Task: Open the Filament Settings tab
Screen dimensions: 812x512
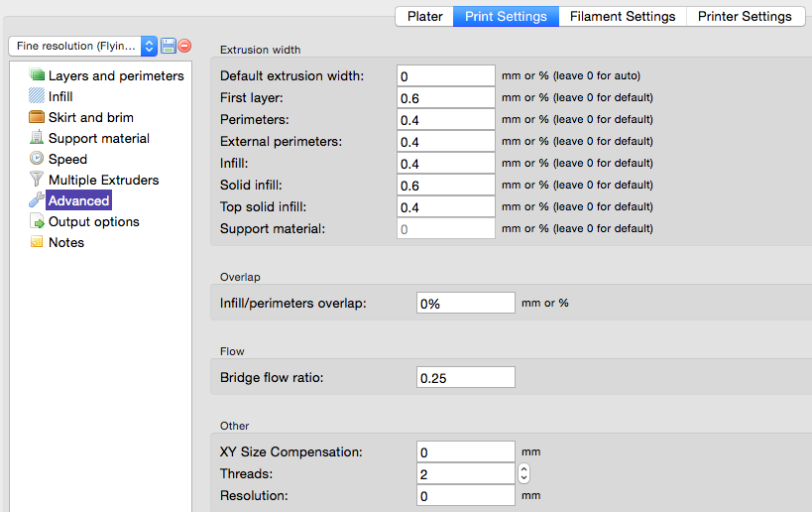Action: 622,16
